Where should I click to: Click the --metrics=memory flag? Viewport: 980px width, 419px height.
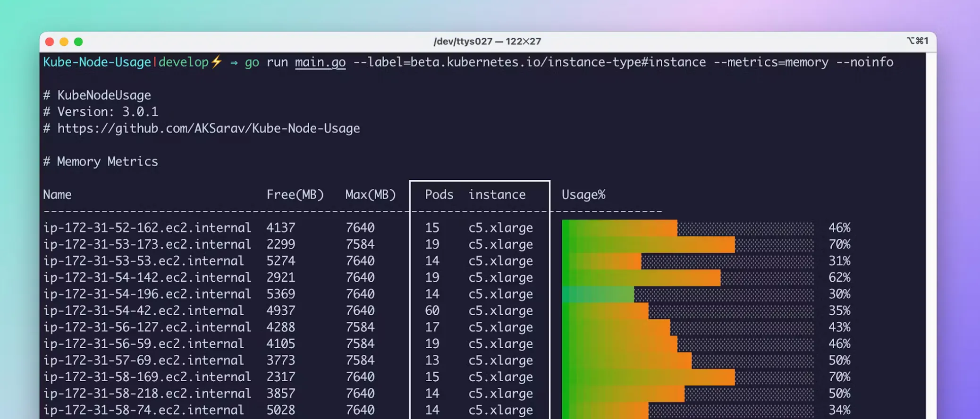point(771,62)
